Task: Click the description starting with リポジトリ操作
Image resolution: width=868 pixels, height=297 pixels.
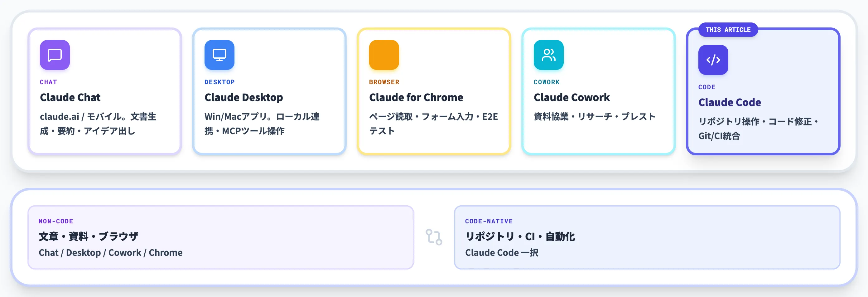Action: (759, 129)
